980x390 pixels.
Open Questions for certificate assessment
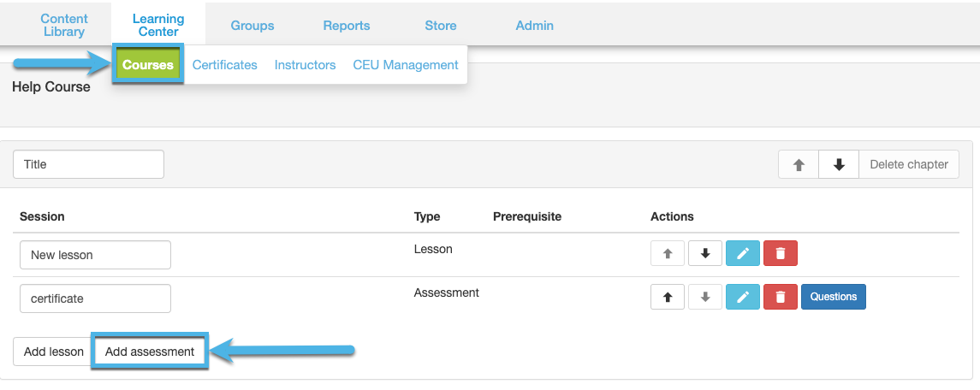tap(833, 297)
